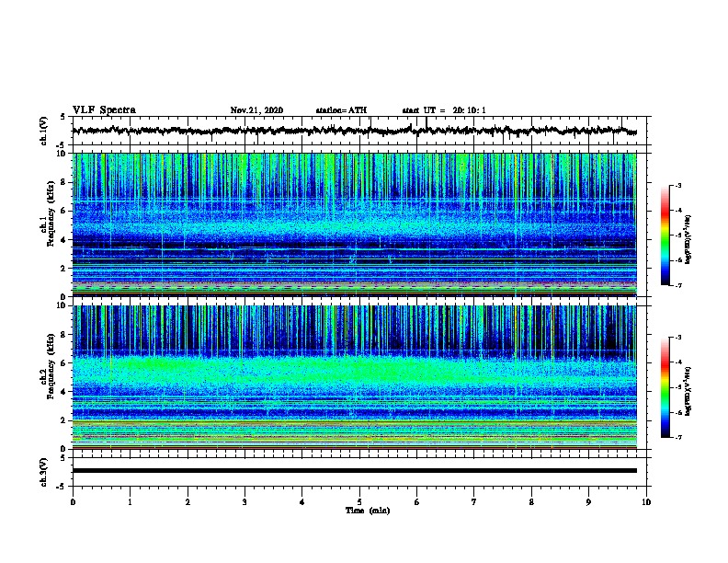
Task: Click the time axis tick 0
Action: (73, 502)
